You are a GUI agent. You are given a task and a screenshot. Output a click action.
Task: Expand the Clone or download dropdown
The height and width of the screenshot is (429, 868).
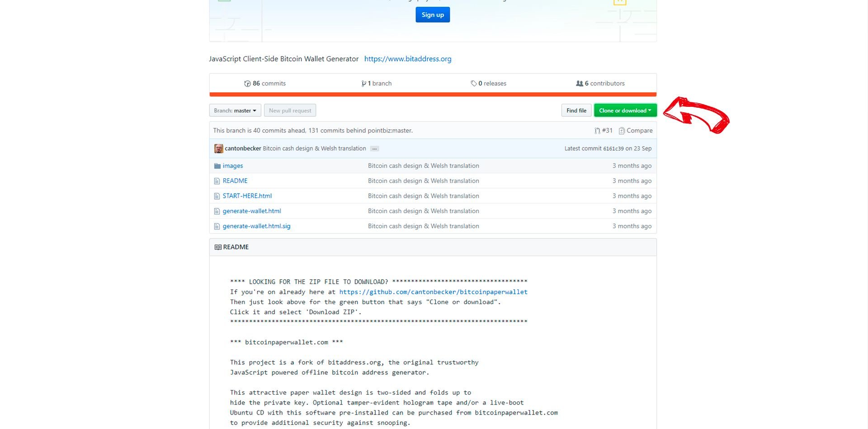pyautogui.click(x=625, y=110)
